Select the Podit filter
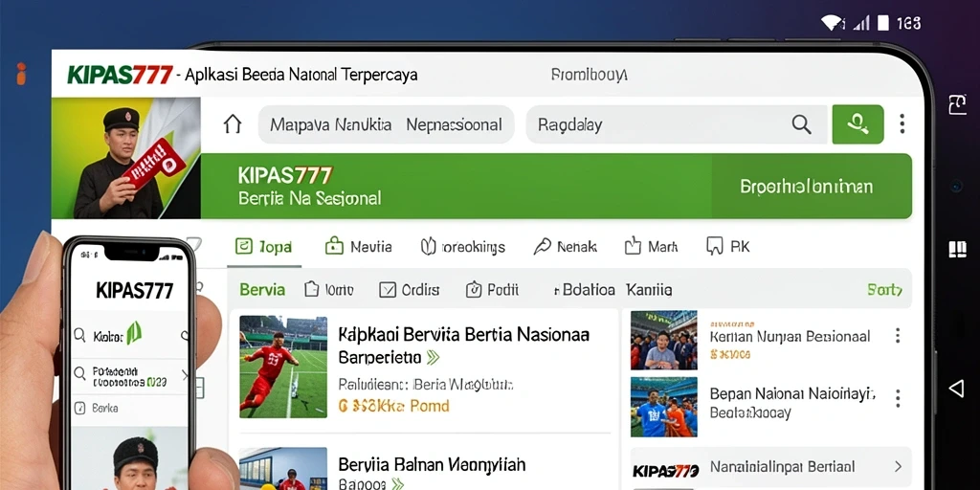Image resolution: width=980 pixels, height=490 pixels. [x=493, y=289]
